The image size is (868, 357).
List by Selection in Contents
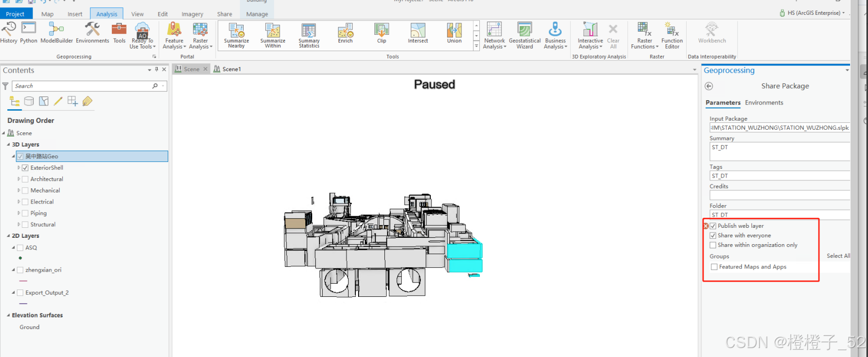(44, 101)
